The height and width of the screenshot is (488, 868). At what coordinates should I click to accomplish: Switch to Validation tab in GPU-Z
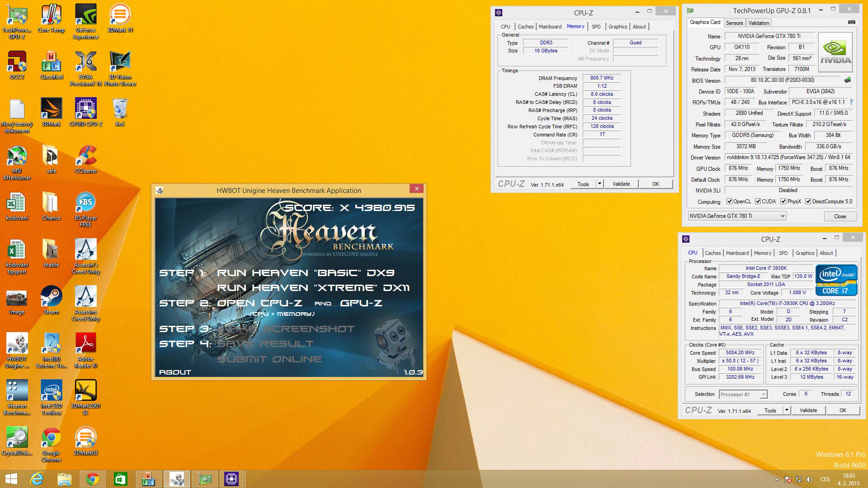tap(759, 23)
